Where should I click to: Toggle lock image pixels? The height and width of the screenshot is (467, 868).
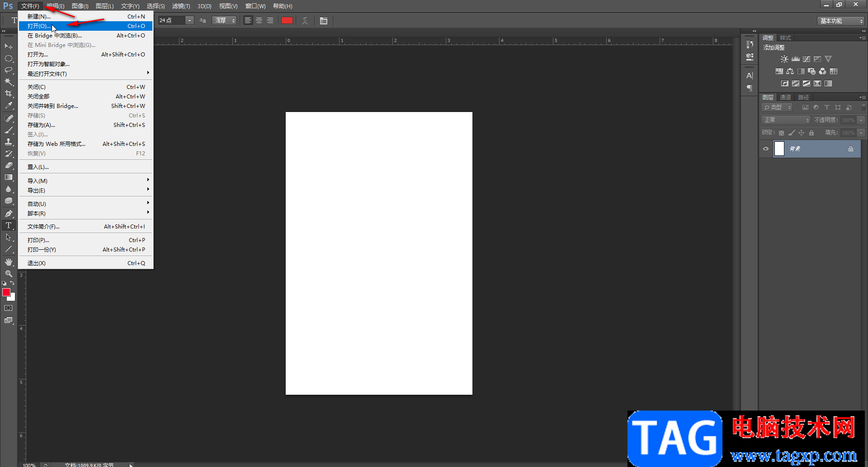point(791,133)
